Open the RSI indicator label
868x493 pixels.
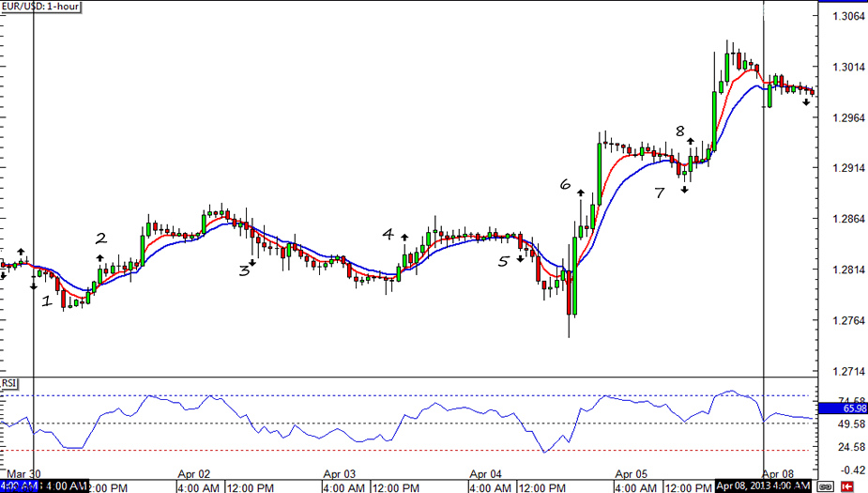tap(8, 383)
